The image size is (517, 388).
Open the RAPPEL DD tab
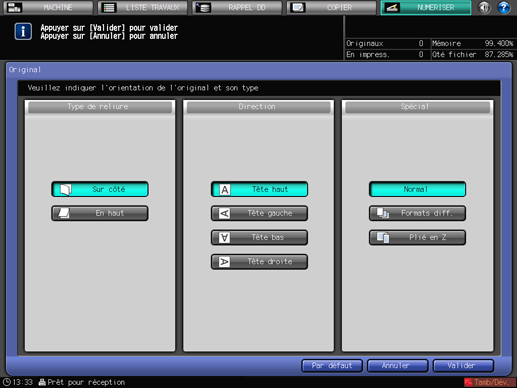237,7
